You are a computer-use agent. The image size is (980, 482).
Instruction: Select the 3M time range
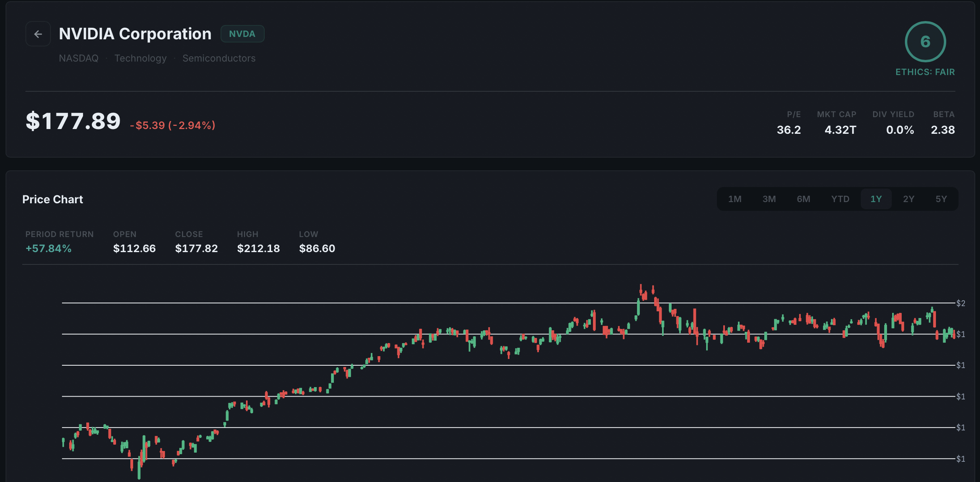click(769, 199)
